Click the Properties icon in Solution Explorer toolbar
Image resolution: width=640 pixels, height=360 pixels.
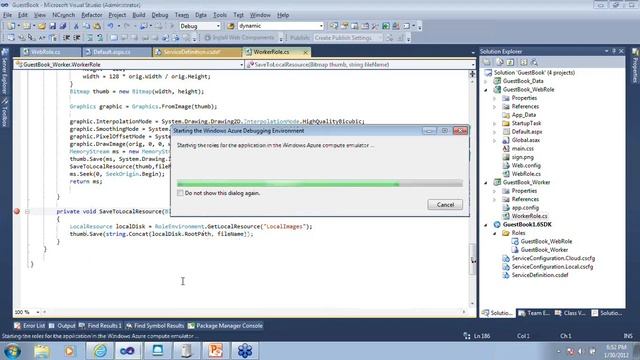click(487, 62)
